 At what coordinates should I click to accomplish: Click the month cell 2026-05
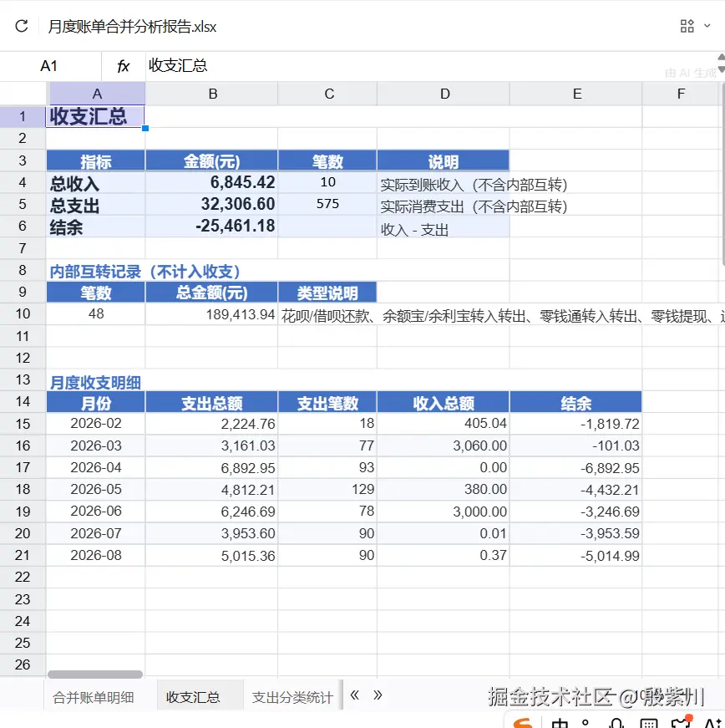(95, 489)
